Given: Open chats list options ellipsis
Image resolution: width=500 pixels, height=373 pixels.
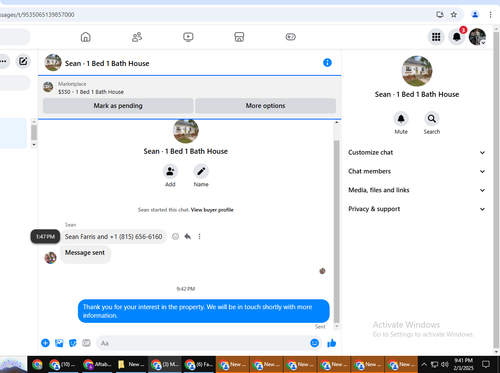Looking at the screenshot, I should coord(3,61).
